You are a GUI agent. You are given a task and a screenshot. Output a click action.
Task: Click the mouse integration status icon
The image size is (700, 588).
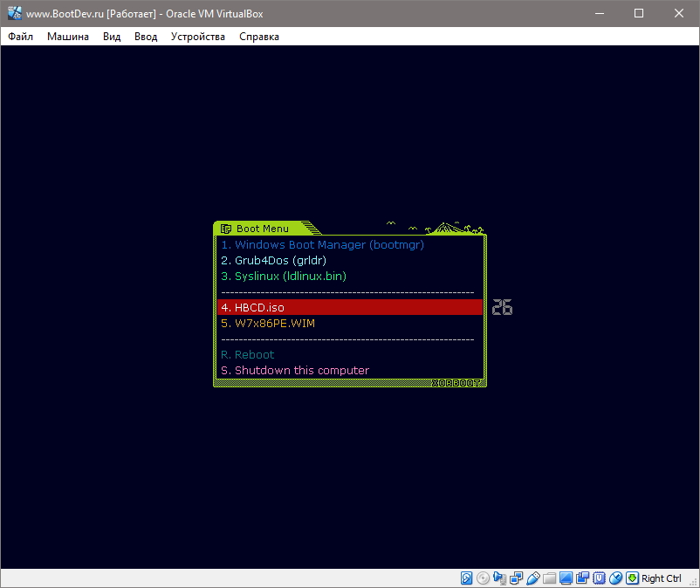616,578
